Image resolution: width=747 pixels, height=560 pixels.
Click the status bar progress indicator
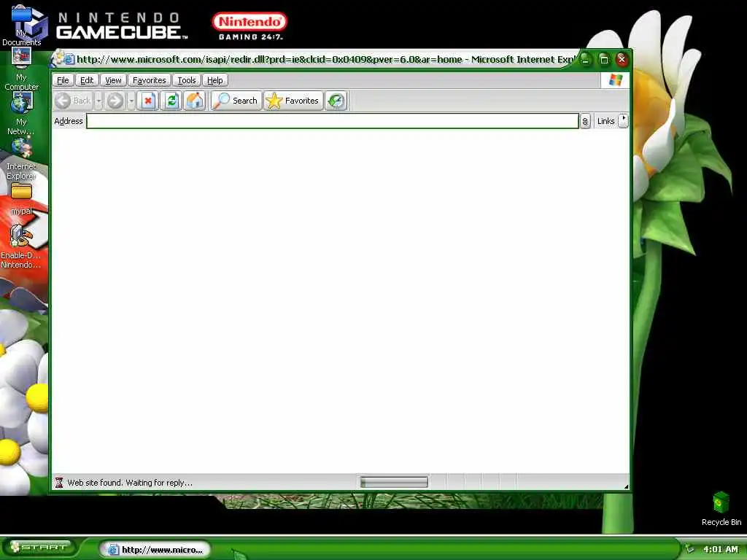(394, 483)
